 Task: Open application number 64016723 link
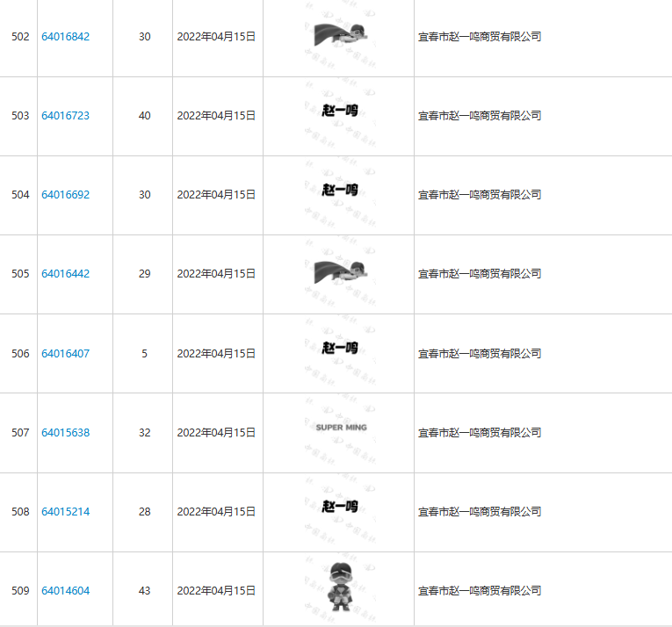65,116
